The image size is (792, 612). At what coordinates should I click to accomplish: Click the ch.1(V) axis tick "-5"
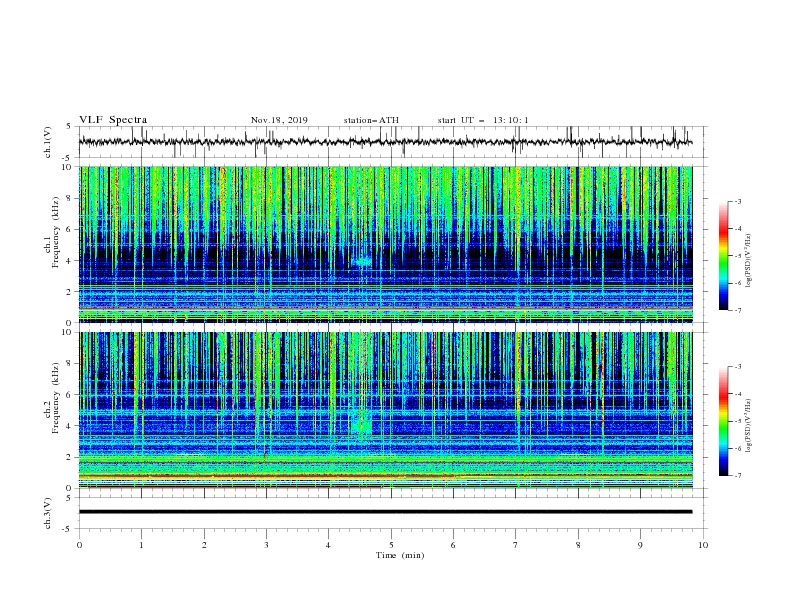(68, 158)
